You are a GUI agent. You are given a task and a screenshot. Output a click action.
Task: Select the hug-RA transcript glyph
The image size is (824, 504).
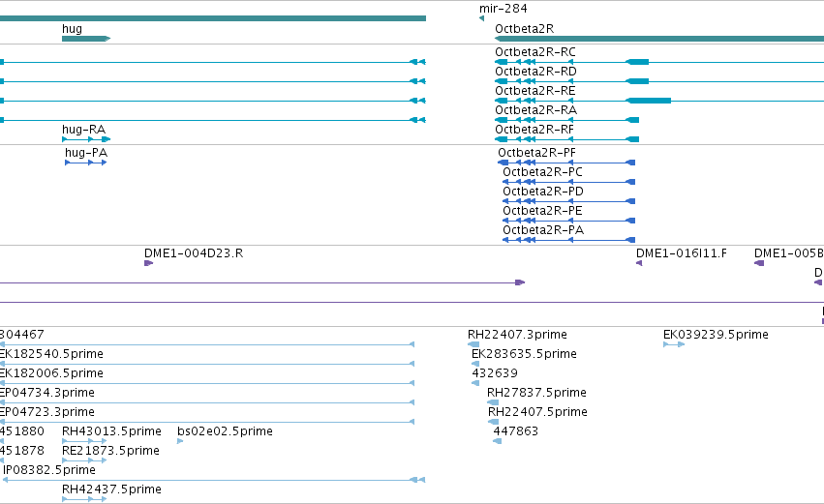pos(86,139)
